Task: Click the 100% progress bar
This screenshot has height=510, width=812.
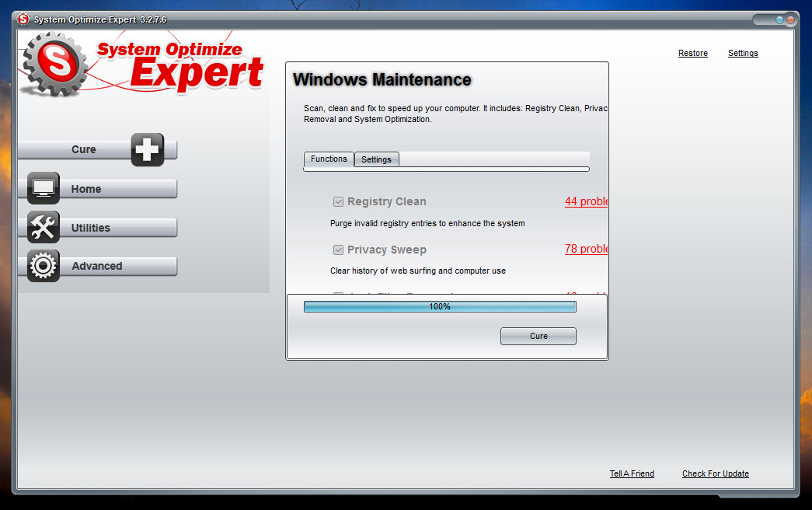Action: [x=440, y=306]
